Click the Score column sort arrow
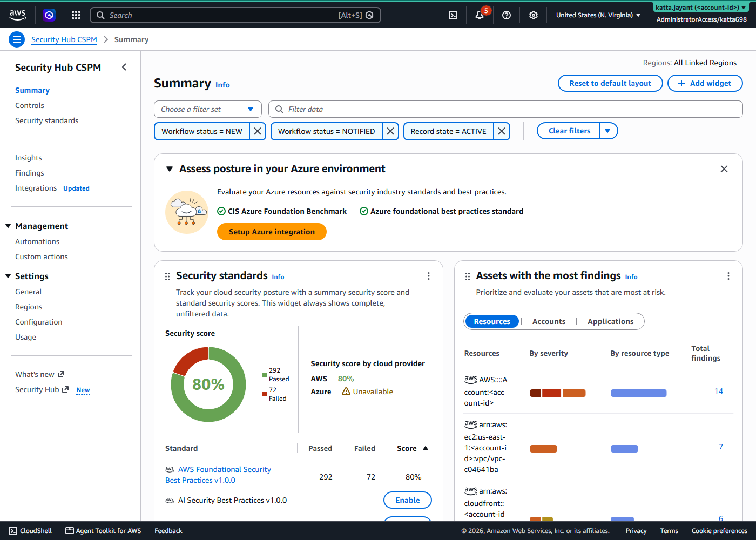The image size is (756, 540). 426,448
